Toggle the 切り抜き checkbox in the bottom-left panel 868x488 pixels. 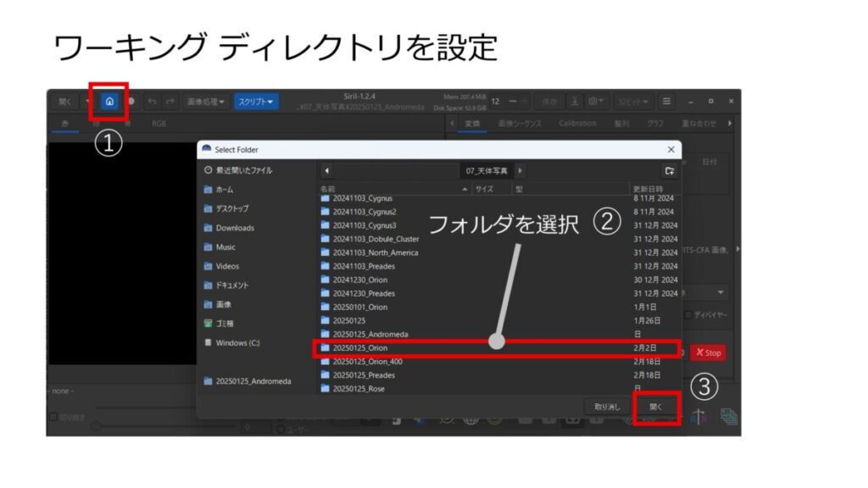coord(53,417)
